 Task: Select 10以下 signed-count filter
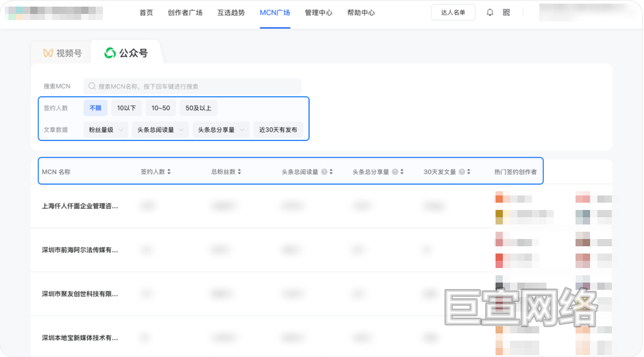coord(127,108)
